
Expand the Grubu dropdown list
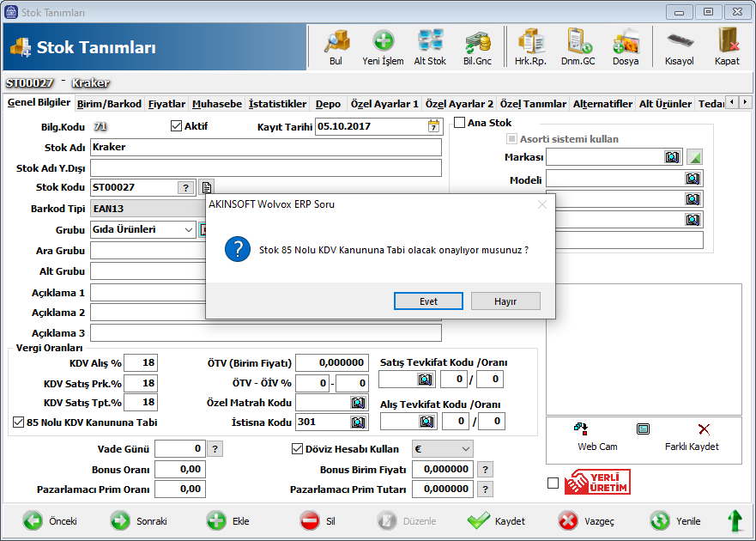click(x=189, y=229)
